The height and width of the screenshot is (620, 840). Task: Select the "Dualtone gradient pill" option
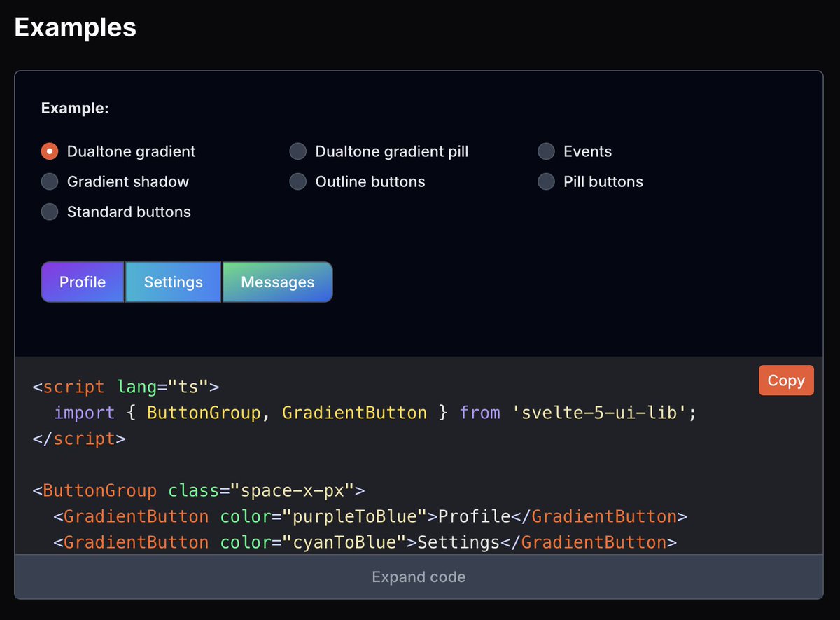click(297, 151)
